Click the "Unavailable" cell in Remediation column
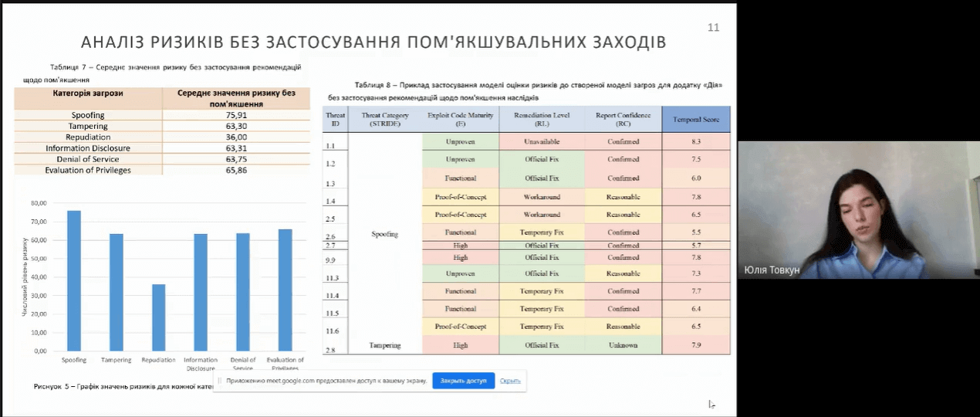 (x=541, y=142)
